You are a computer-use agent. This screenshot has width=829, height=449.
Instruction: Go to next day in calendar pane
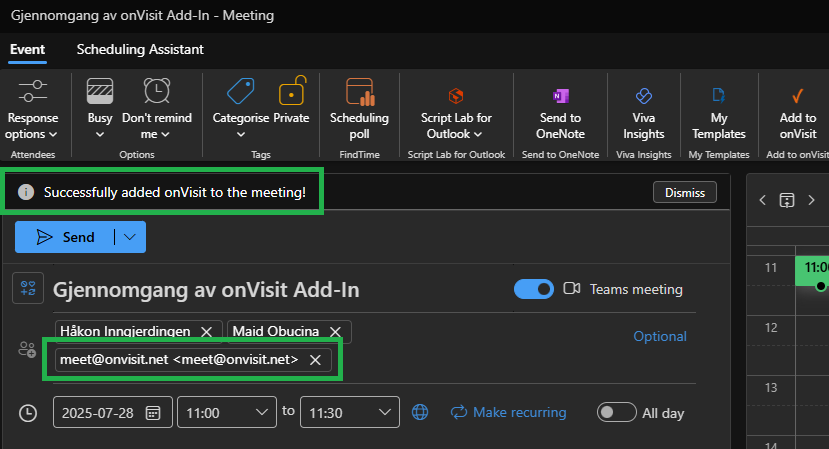[811, 200]
